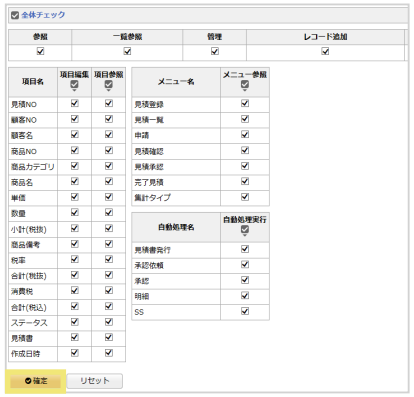The image size is (414, 397).
Task: Toggle the 自動処理実行 column header checkbox
Action: click(x=245, y=229)
